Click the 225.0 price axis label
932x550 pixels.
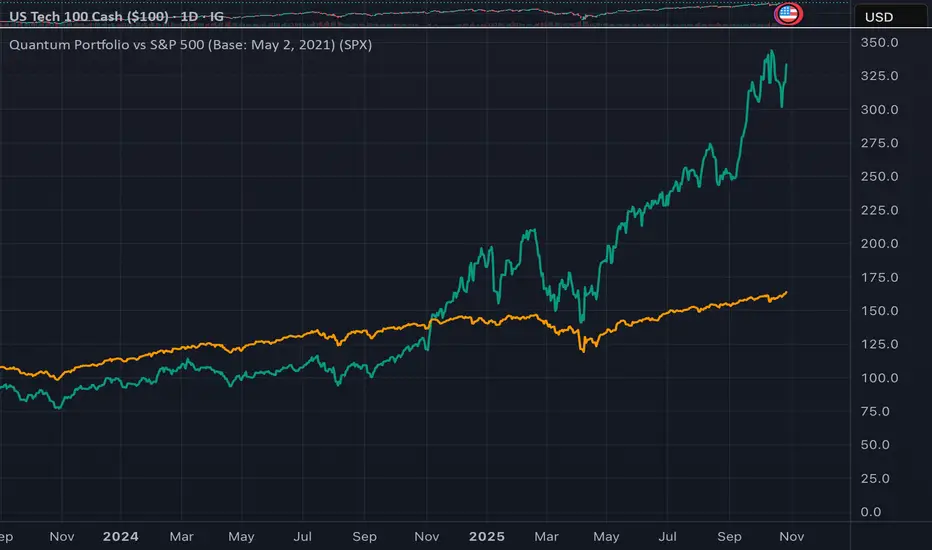[879, 210]
